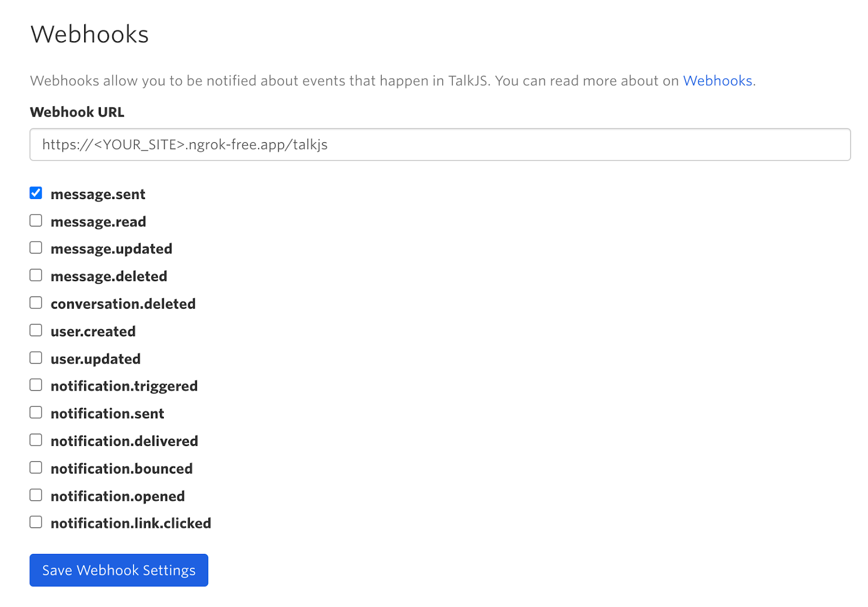Image resolution: width=868 pixels, height=607 pixels.
Task: Click inside the Webhook URL field
Action: pyautogui.click(x=434, y=144)
